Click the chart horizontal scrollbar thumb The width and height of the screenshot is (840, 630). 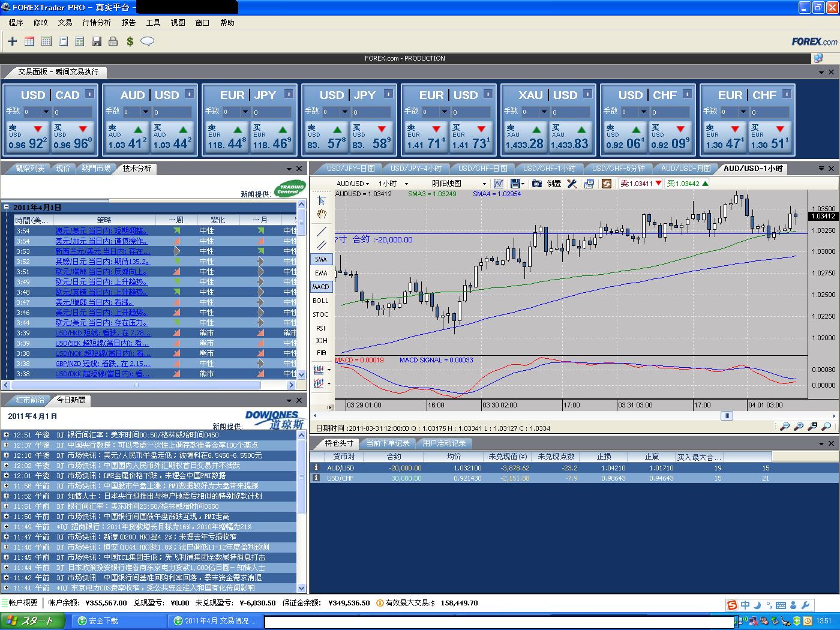727,416
